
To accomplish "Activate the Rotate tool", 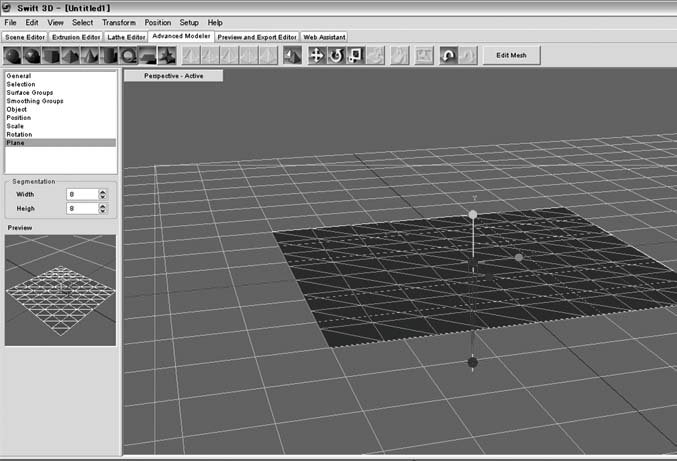I will (x=336, y=55).
